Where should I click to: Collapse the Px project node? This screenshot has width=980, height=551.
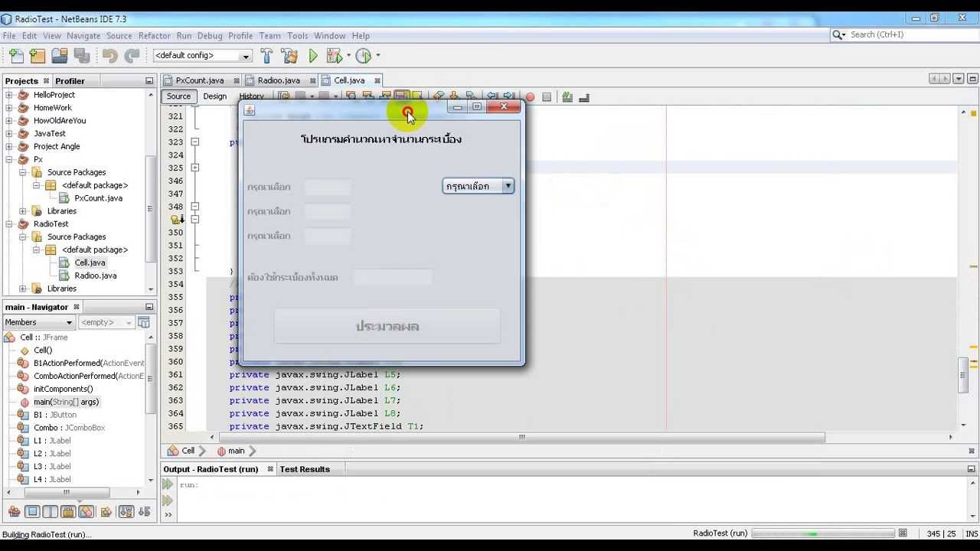(x=10, y=159)
